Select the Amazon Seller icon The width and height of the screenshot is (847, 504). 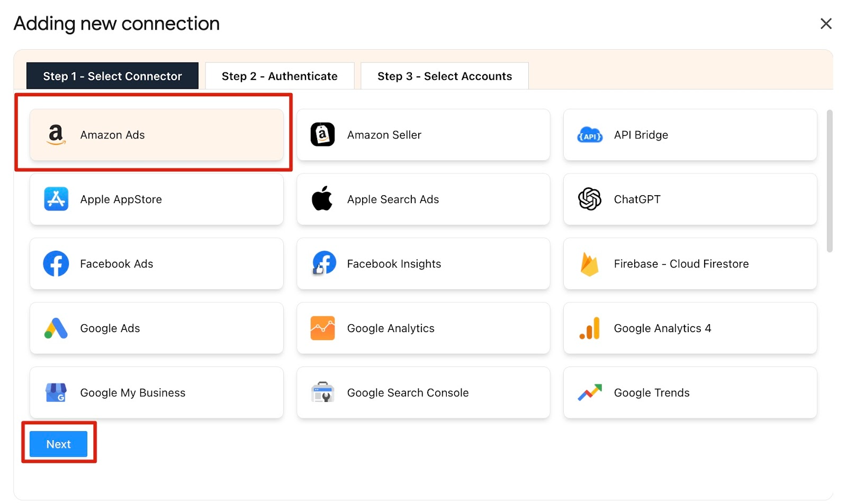point(322,135)
